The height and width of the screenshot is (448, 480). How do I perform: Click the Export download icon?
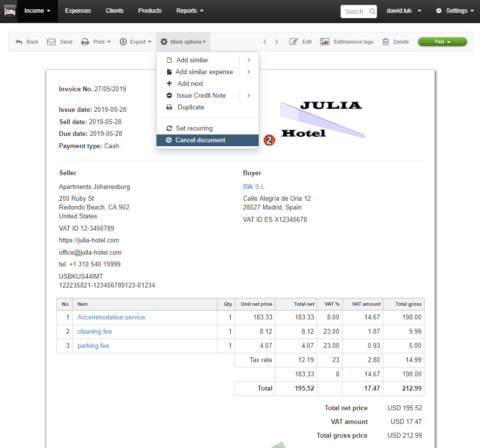[x=123, y=42]
